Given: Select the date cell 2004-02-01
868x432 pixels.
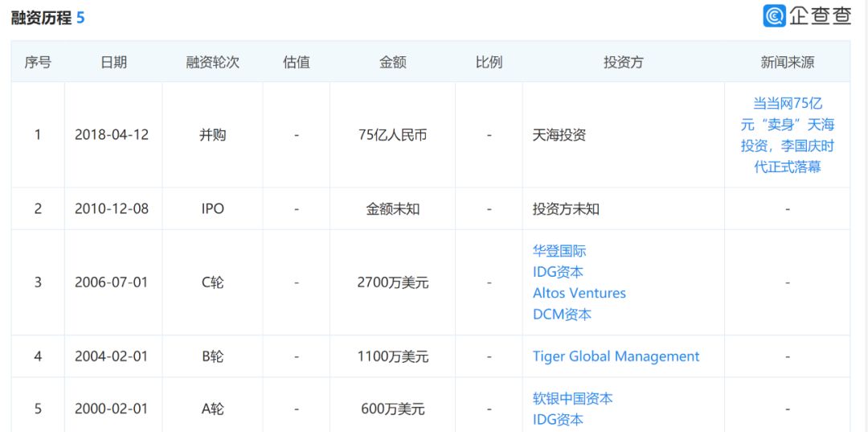Looking at the screenshot, I should (112, 356).
